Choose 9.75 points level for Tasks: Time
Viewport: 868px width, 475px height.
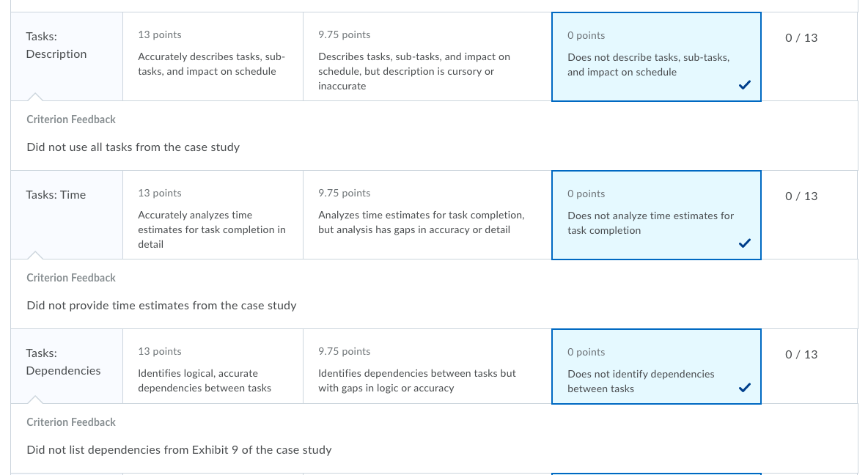tap(427, 215)
